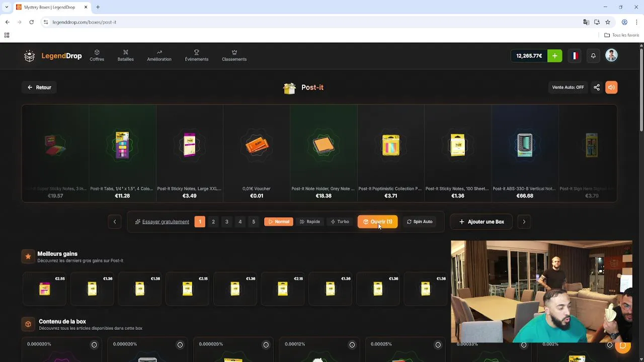Bookmark this page with star icon

tap(608, 22)
